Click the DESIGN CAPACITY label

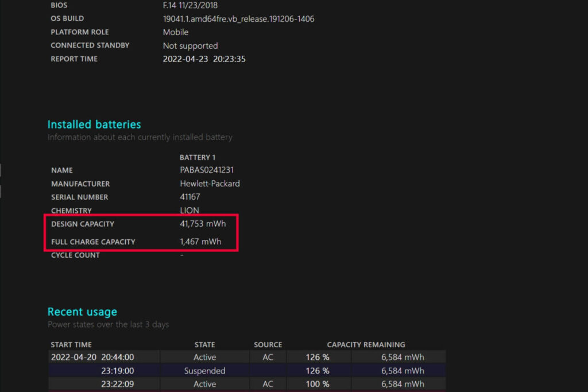pos(83,224)
